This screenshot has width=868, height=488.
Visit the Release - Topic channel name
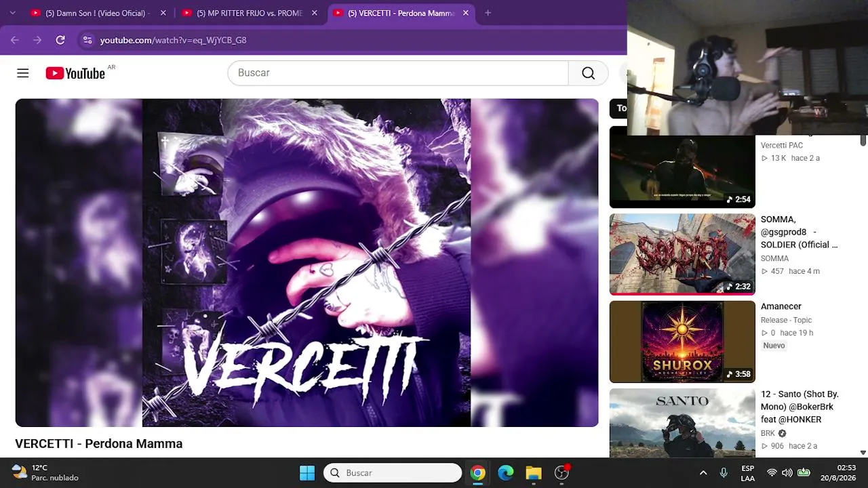pos(786,320)
